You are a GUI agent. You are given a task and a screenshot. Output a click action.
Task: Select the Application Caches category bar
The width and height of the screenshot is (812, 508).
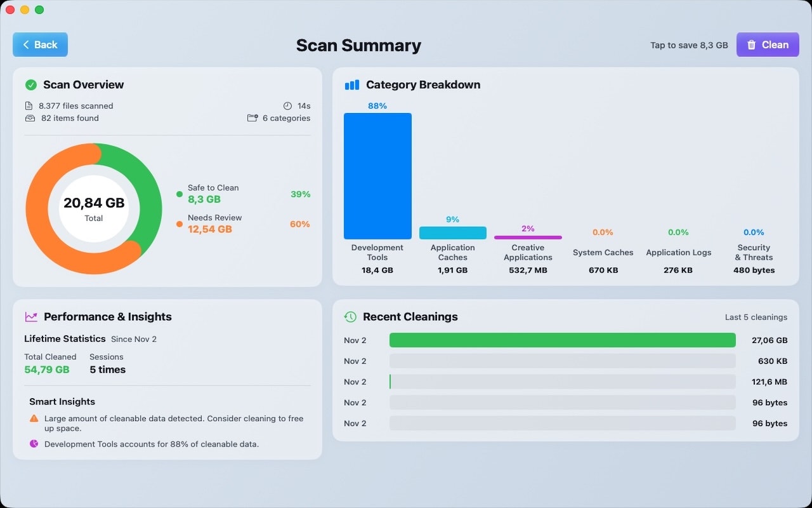[x=452, y=232]
